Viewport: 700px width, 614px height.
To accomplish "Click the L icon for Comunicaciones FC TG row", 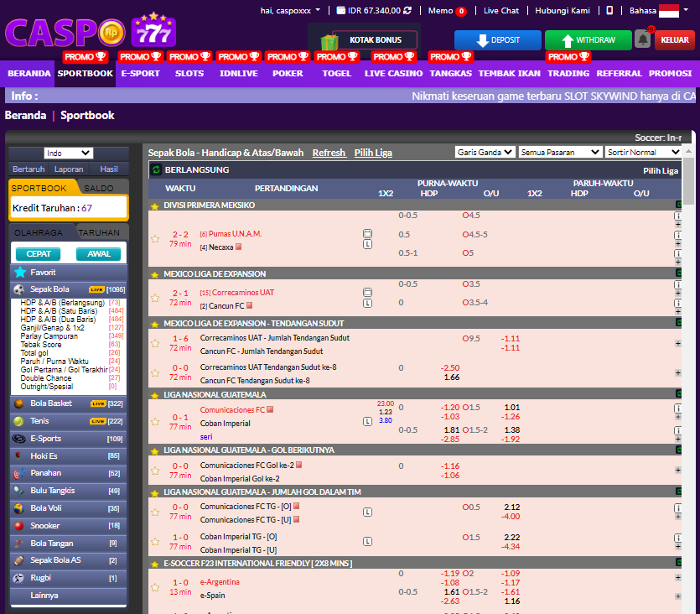I will [x=367, y=513].
